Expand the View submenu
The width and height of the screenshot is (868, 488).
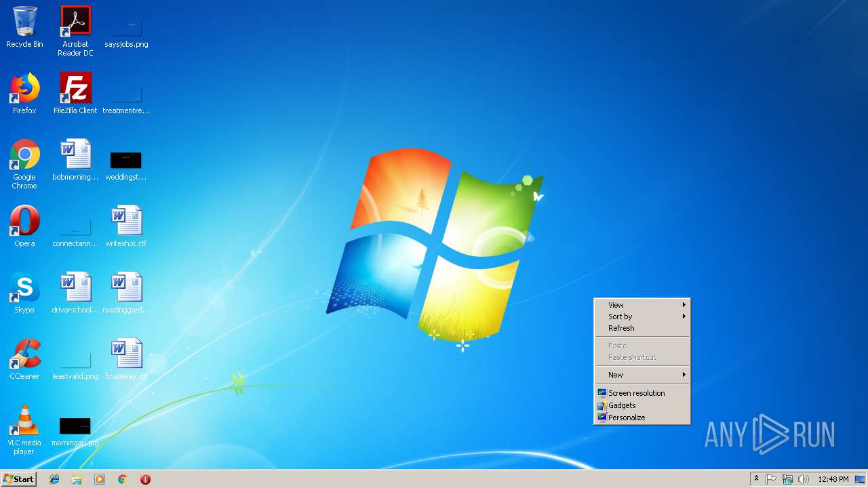pos(642,305)
